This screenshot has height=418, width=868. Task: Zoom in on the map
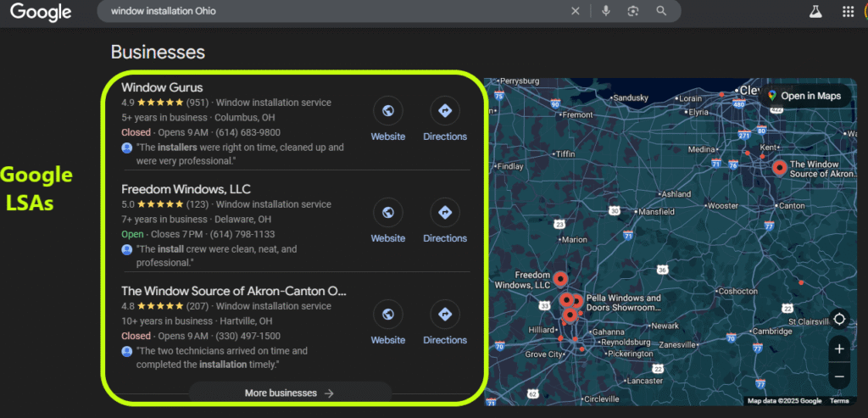click(839, 349)
